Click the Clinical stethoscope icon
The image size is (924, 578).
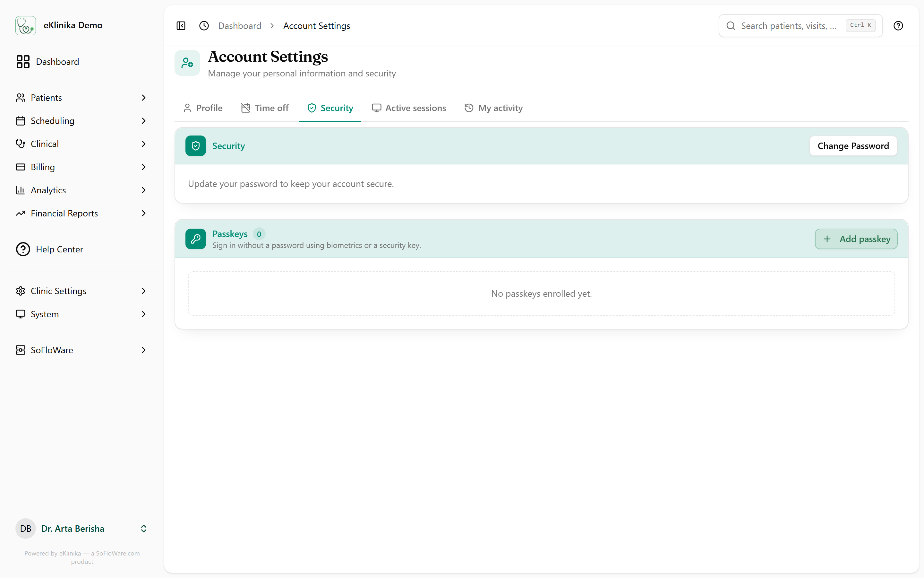tap(21, 144)
